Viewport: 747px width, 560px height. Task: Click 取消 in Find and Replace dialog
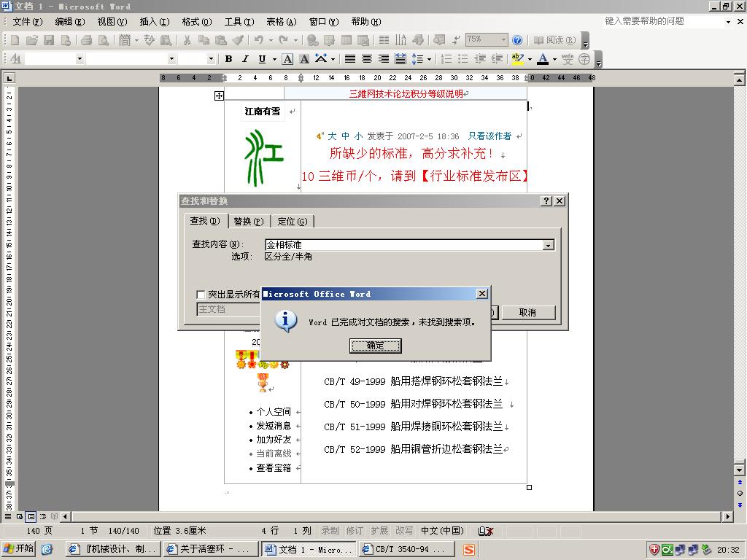[x=528, y=313]
